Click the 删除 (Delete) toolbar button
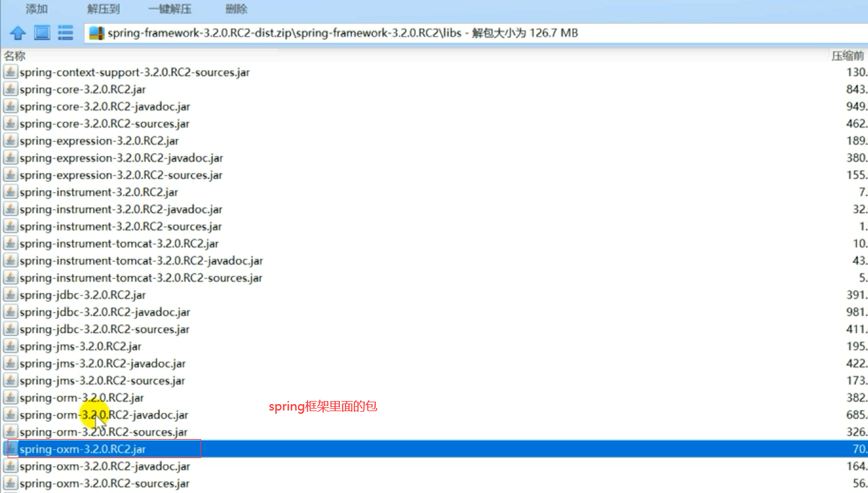Image resolution: width=868 pixels, height=493 pixels. coord(236,9)
